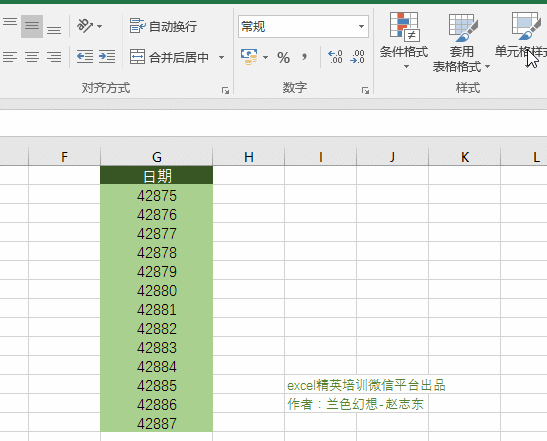Toggle middle vertical alignment
The image size is (547, 441).
pos(32,26)
